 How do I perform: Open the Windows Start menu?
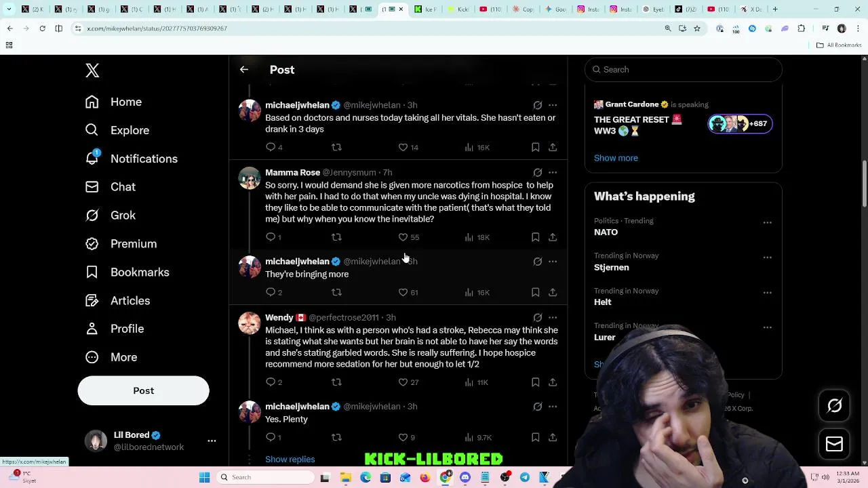point(204,477)
